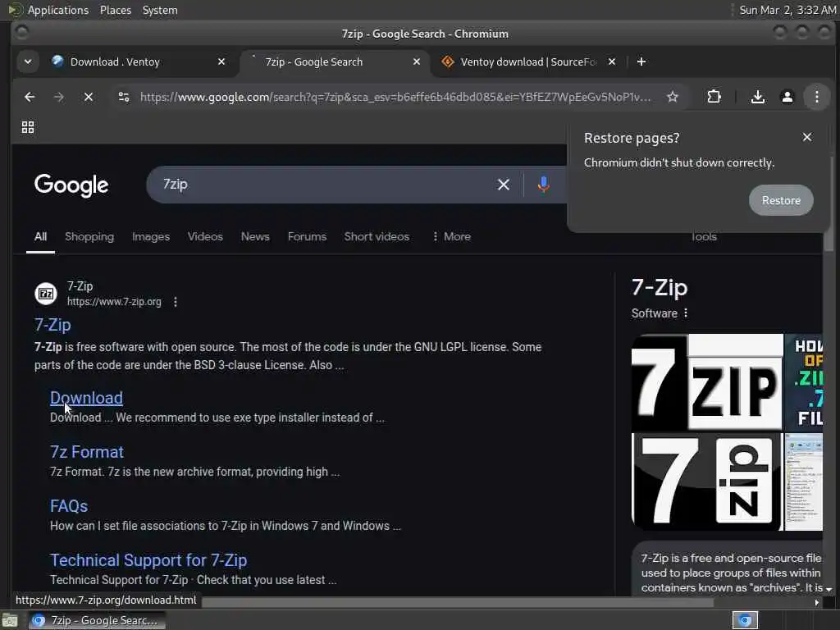Close the Ventoy download SourceForge tab

[612, 62]
